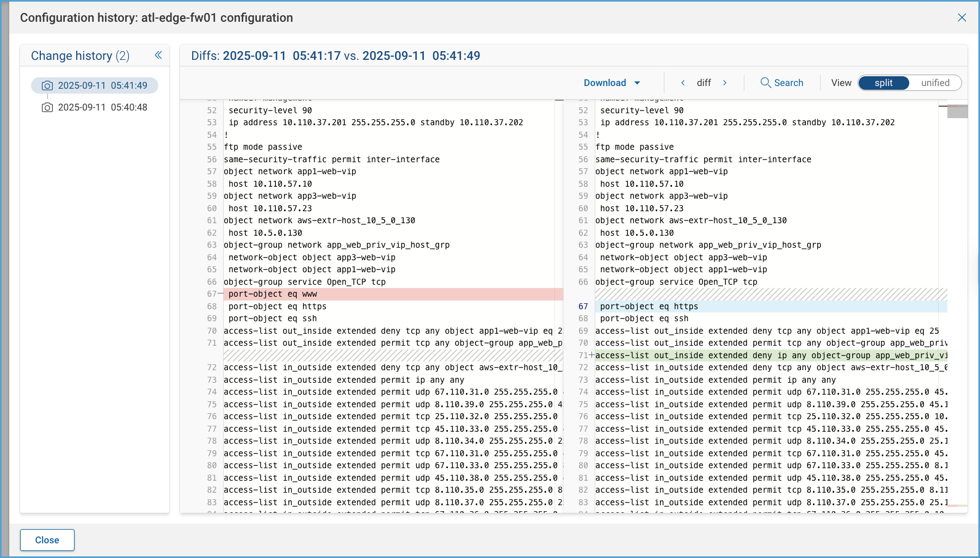Switch view to split mode
Image resolution: width=980 pixels, height=558 pixels.
coord(883,83)
